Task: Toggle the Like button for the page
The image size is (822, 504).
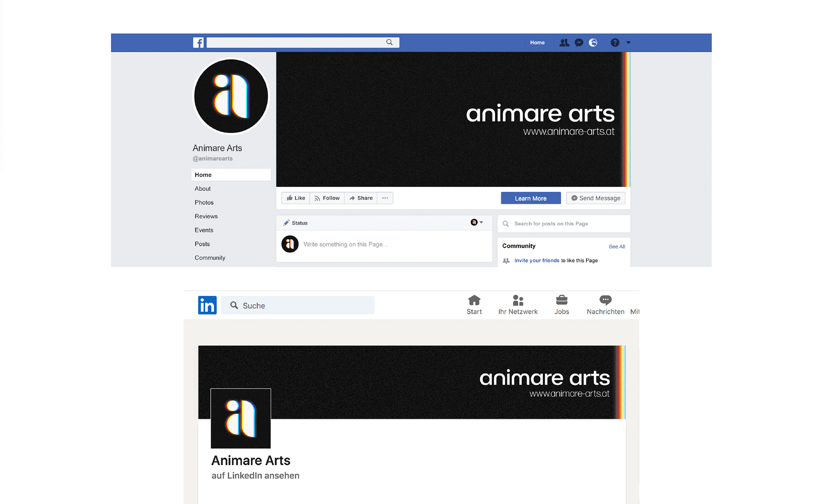Action: point(296,198)
